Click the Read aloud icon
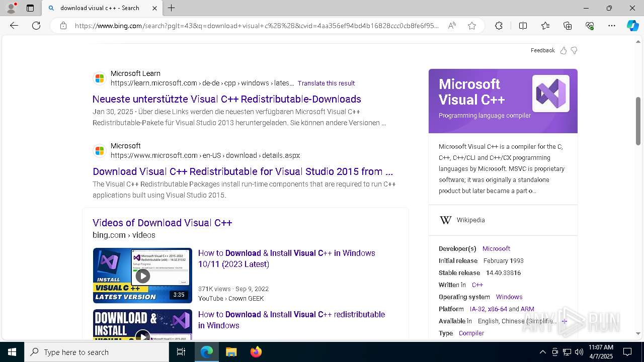Image resolution: width=644 pixels, height=362 pixels. tap(452, 26)
